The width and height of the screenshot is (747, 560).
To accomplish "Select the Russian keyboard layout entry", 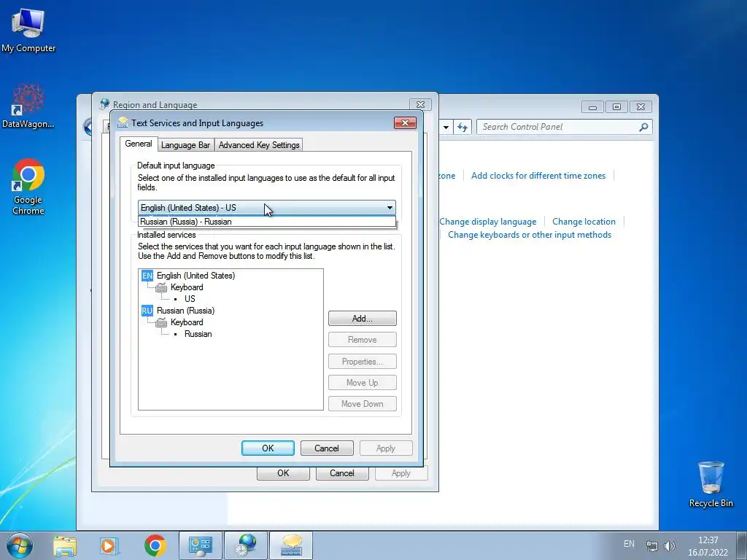I will pyautogui.click(x=198, y=334).
